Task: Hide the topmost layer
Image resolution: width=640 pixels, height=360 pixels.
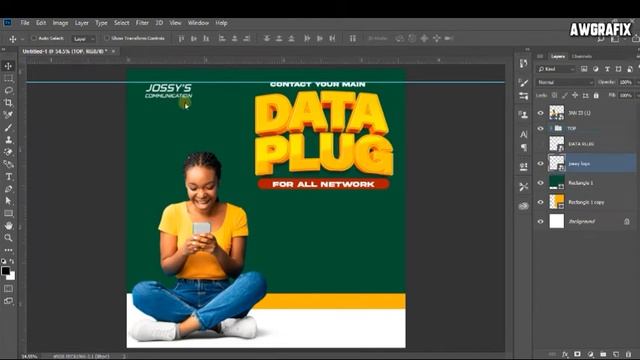Action: pyautogui.click(x=540, y=113)
